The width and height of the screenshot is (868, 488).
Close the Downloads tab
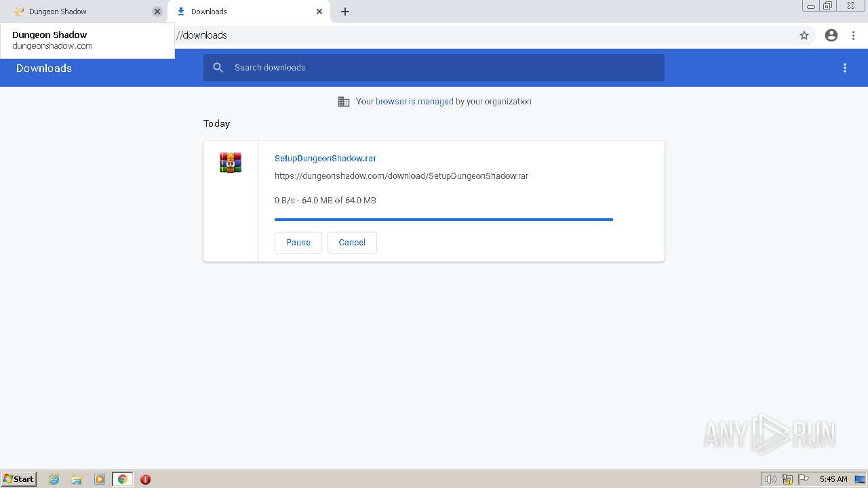coord(319,12)
